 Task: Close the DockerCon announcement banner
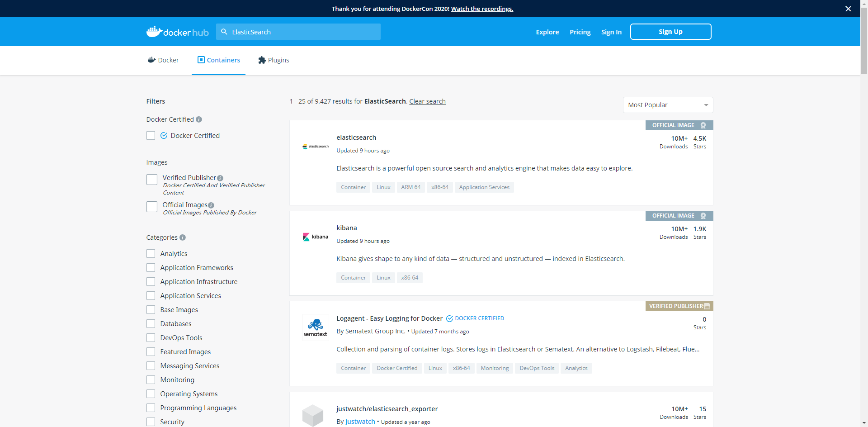[x=848, y=9]
